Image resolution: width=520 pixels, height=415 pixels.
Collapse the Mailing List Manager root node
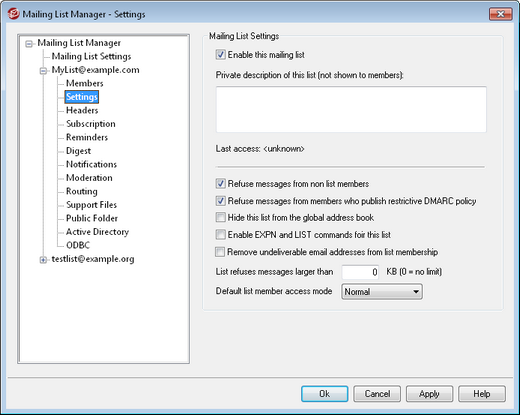pyautogui.click(x=29, y=44)
